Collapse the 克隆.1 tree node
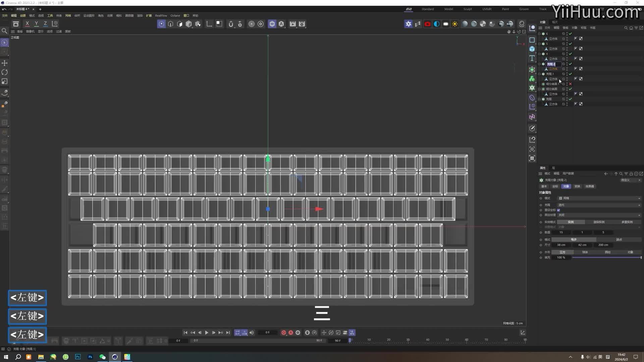 click(x=539, y=74)
